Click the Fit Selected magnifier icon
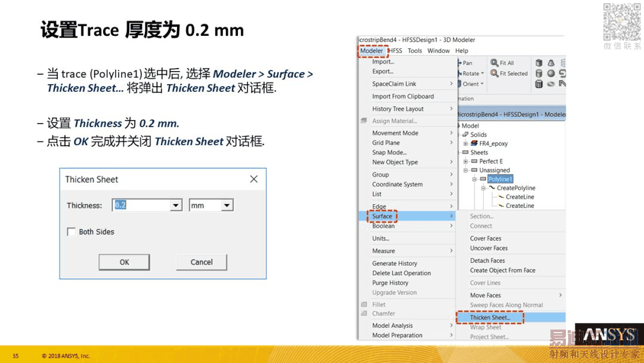Viewport: 644px width, 363px height. click(x=494, y=73)
